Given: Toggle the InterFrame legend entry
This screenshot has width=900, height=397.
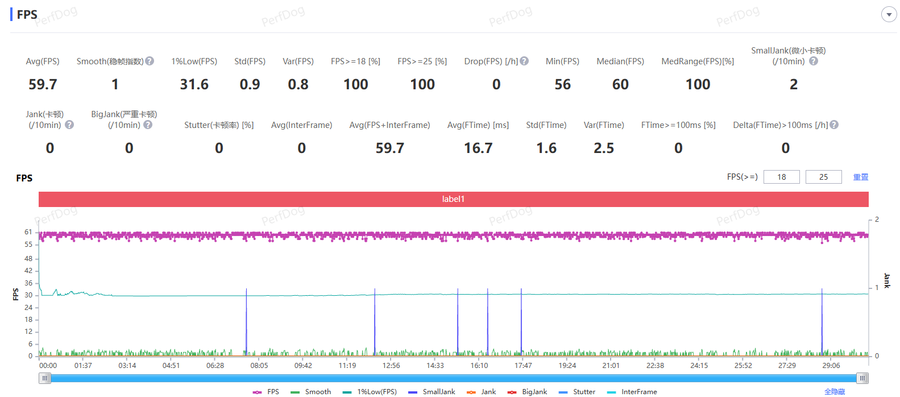Looking at the screenshot, I should point(633,392).
